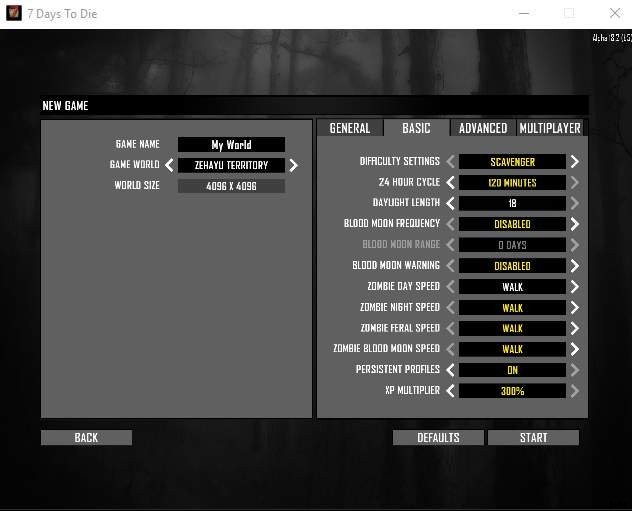This screenshot has height=511, width=632.
Task: Click the Zehayu Territory game world box
Action: pyautogui.click(x=231, y=165)
